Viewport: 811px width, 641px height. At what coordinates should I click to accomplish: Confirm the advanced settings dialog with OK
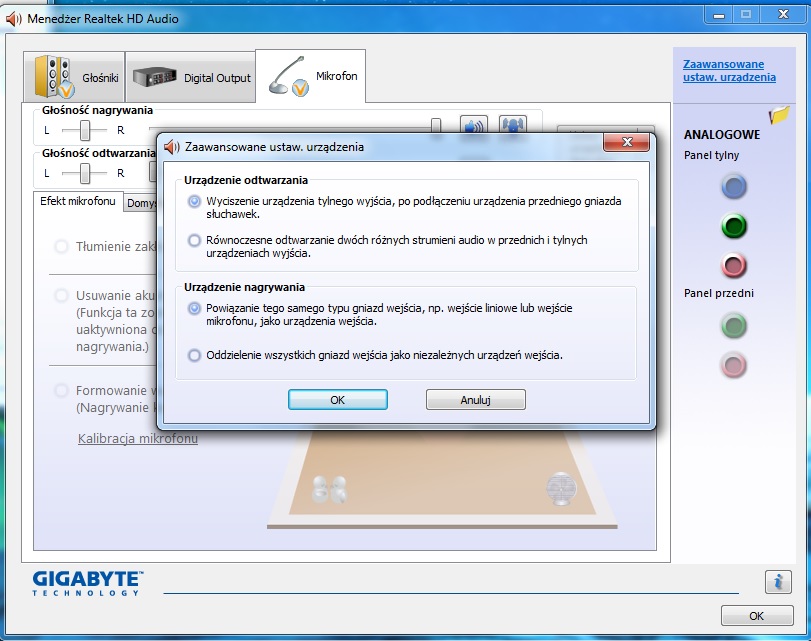(338, 399)
